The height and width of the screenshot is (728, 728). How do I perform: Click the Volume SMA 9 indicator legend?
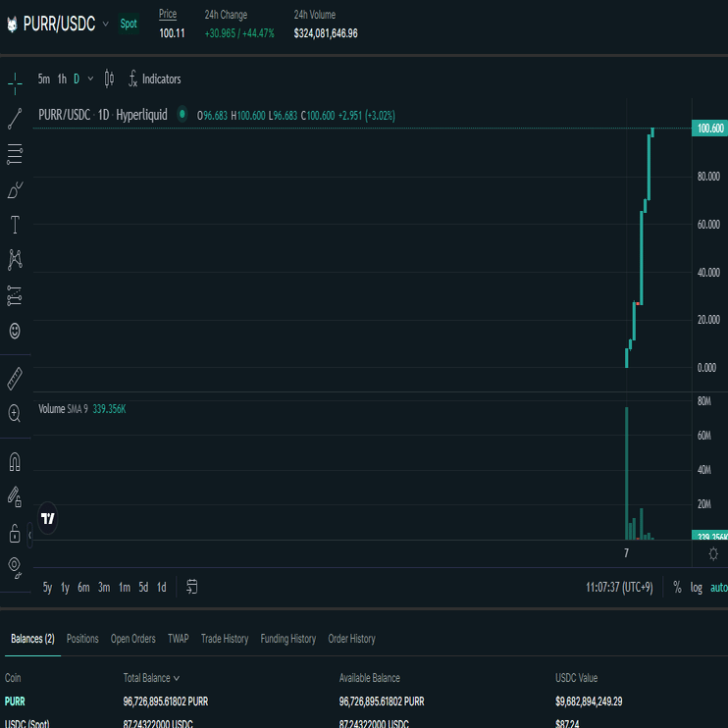click(82, 408)
